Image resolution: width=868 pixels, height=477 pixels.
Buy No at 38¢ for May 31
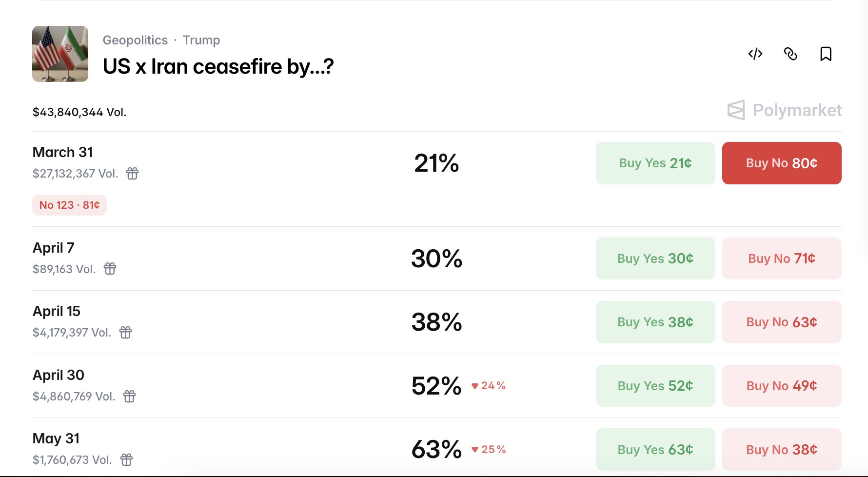click(x=781, y=449)
